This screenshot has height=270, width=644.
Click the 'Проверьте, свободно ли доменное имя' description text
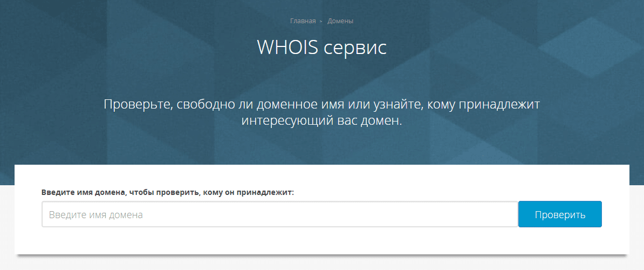click(321, 113)
